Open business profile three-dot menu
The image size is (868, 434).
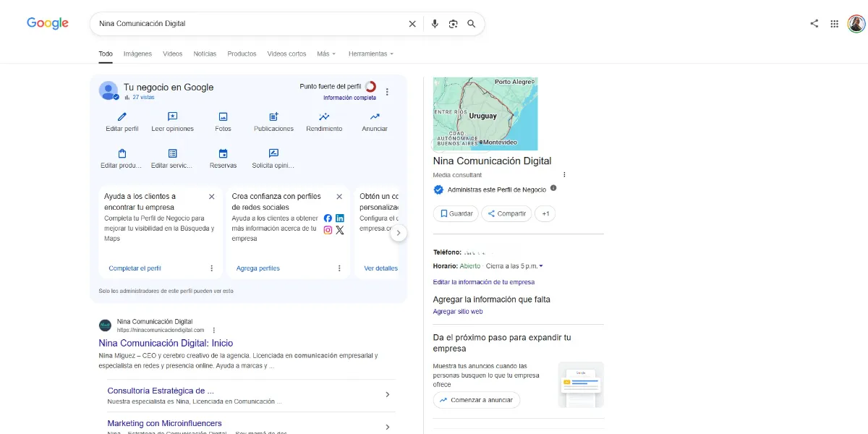click(x=387, y=92)
